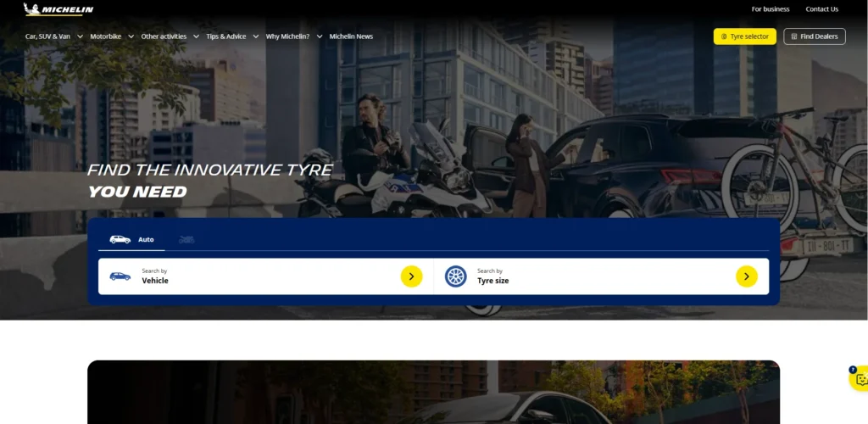
Task: Switch to the motorbike tab icon
Action: click(186, 240)
